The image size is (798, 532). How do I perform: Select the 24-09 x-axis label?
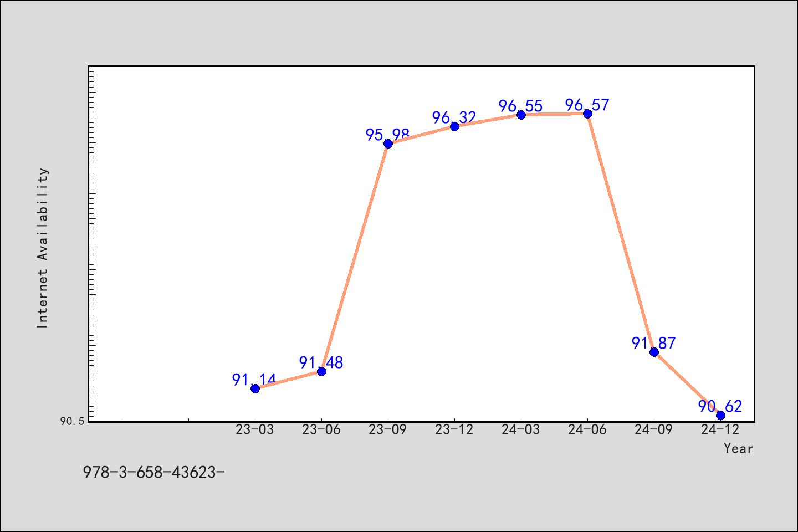point(654,430)
